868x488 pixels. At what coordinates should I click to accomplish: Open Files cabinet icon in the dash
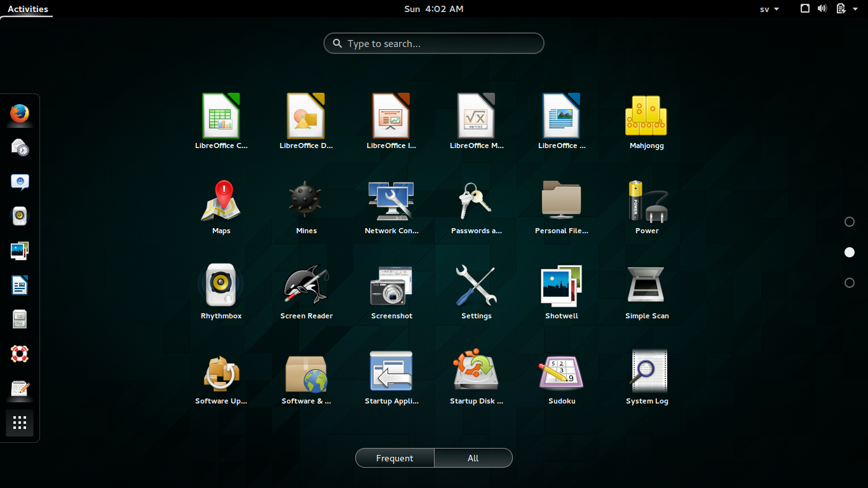(x=20, y=320)
